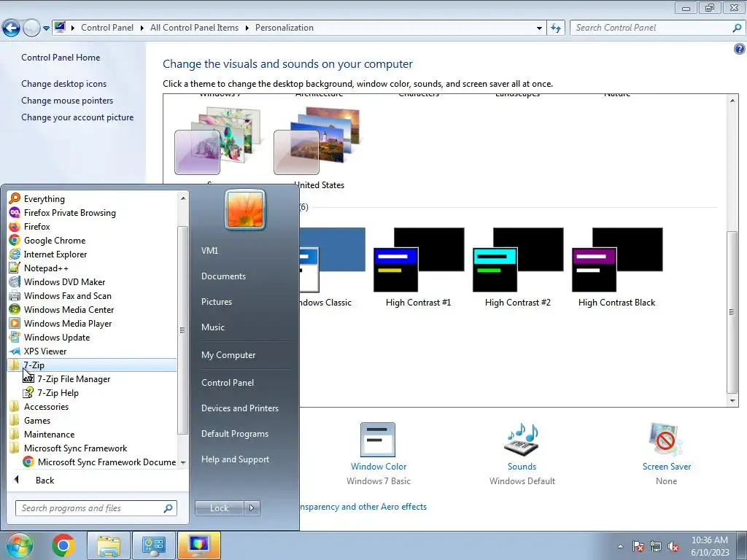747x560 pixels.
Task: Launch Windows Media Player
Action: (68, 323)
